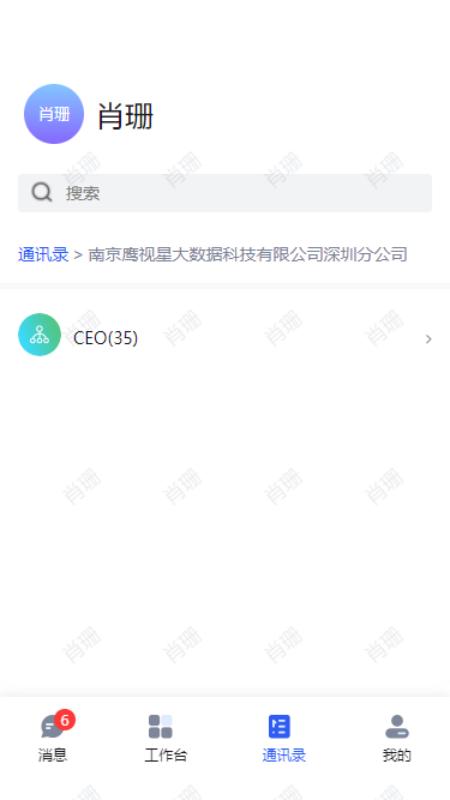This screenshot has height=800, width=450.
Task: Switch to the 消息 tab label
Action: coord(53,755)
